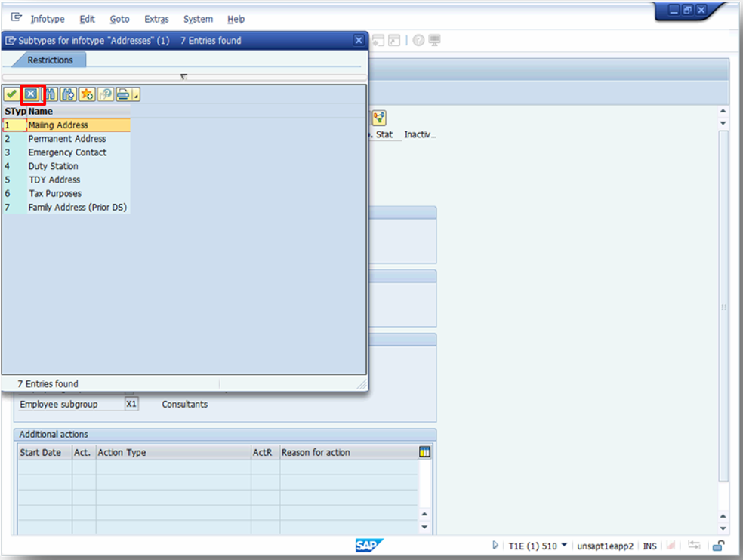Click the monitor icon in the top toolbar
Viewport: 743px width, 560px height.
[433, 40]
